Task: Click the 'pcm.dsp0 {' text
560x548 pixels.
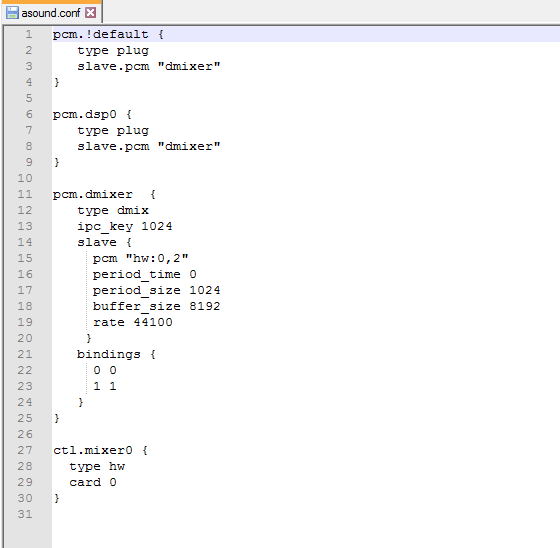Action: 92,114
